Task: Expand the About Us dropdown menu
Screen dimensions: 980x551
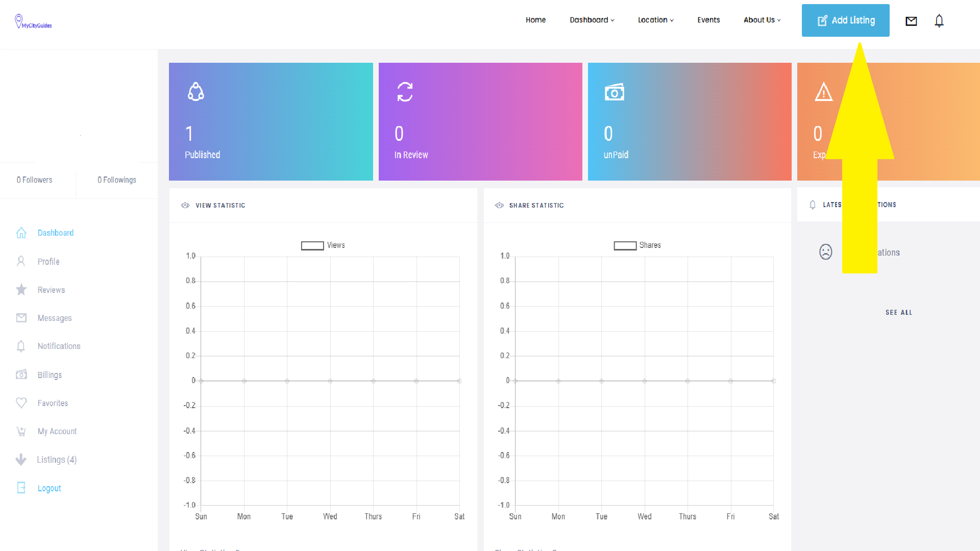Action: tap(762, 20)
